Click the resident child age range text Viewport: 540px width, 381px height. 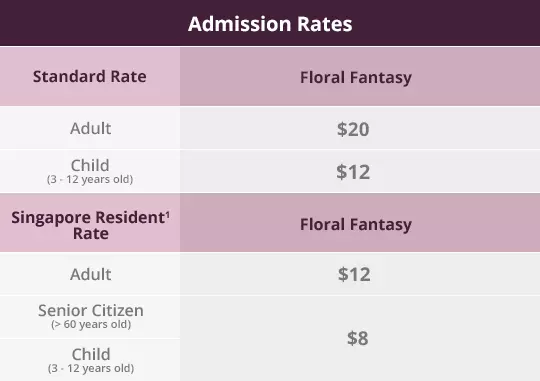point(91,368)
